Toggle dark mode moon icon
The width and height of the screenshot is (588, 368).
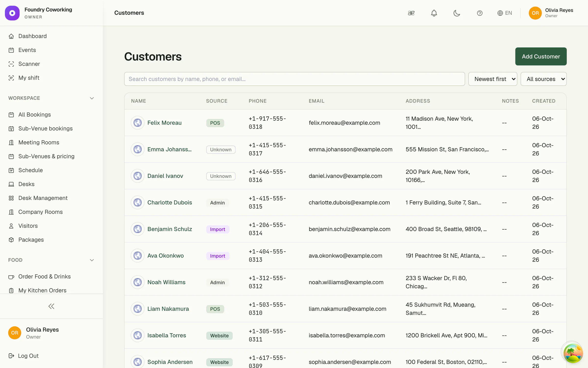click(x=457, y=13)
